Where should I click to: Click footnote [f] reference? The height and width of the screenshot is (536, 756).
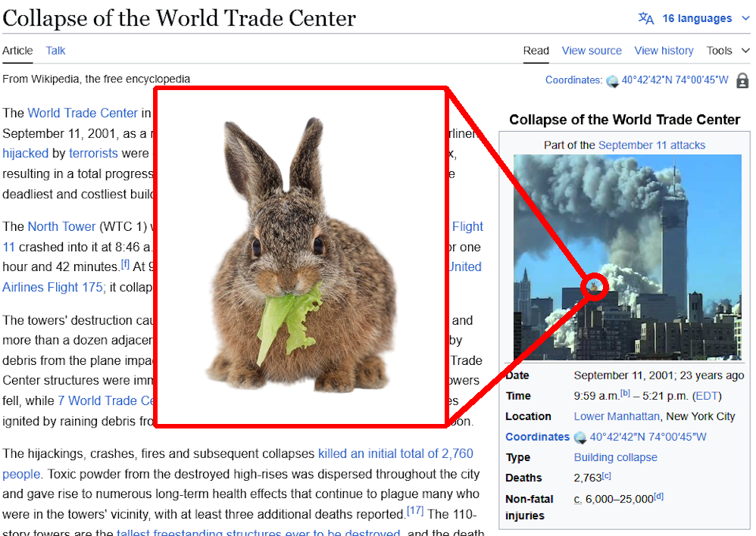pos(125,263)
